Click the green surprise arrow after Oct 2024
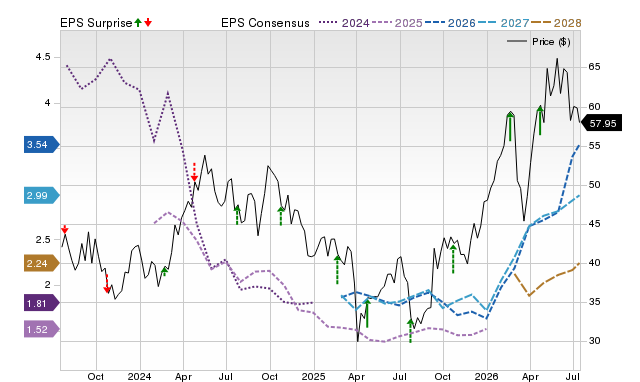Image resolution: width=640 pixels, height=382 pixels. pos(280,216)
